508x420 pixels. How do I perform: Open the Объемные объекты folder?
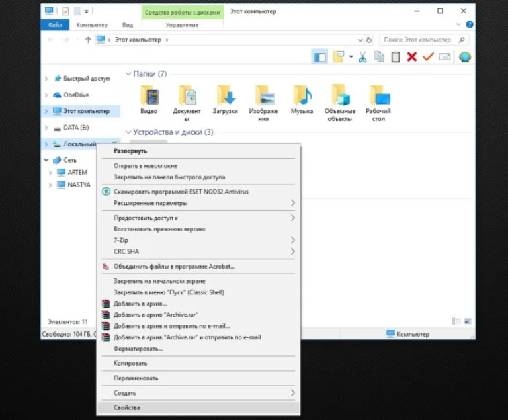coord(340,103)
